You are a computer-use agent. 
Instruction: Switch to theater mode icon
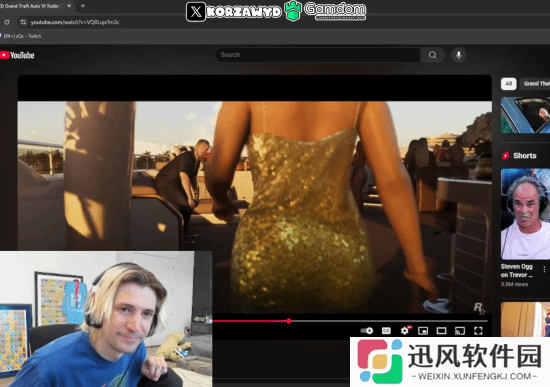[x=441, y=331]
